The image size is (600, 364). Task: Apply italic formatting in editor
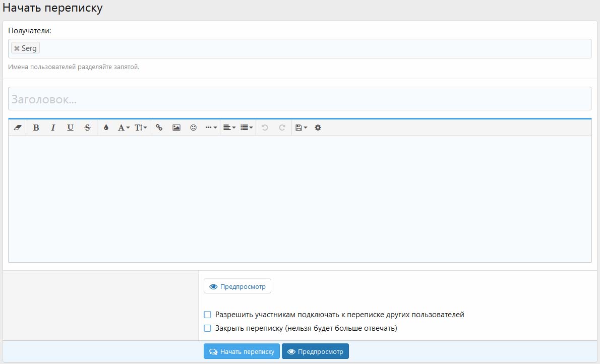click(x=53, y=128)
